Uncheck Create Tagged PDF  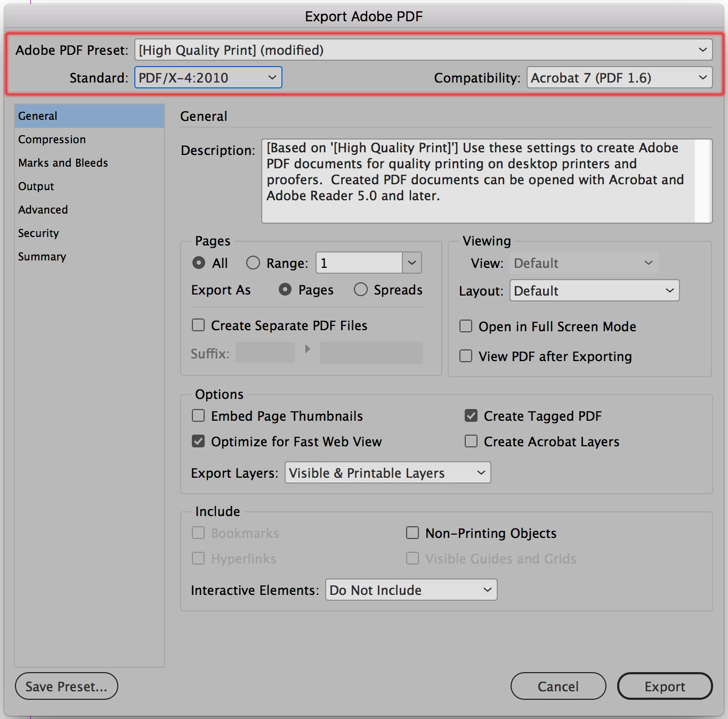coord(471,416)
